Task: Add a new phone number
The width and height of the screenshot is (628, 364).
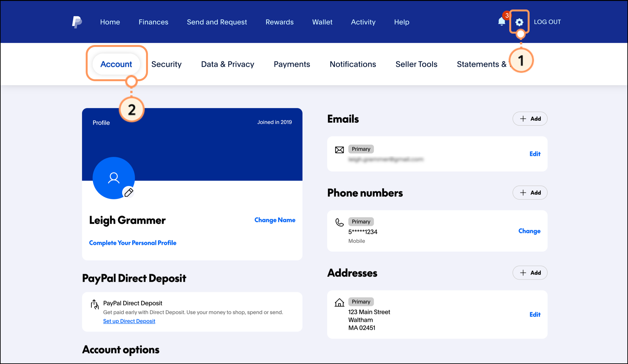Action: click(530, 192)
